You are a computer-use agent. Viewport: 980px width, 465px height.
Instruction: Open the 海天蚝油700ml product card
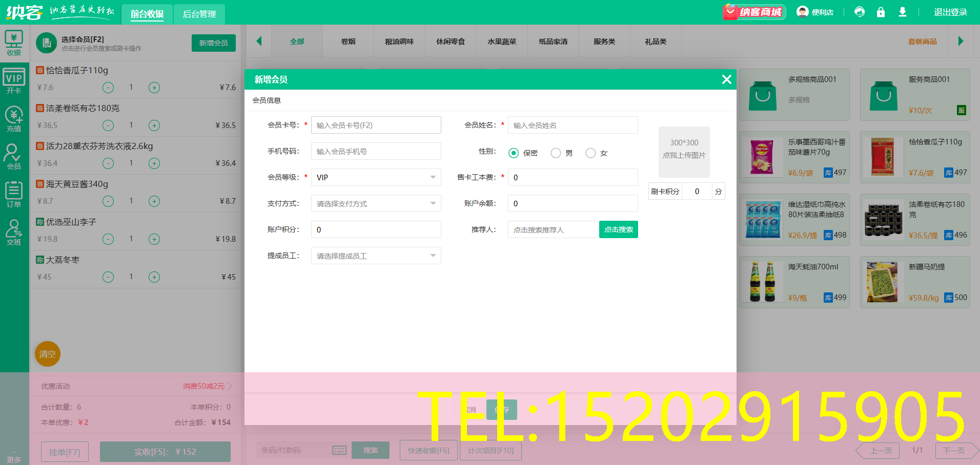coord(794,282)
